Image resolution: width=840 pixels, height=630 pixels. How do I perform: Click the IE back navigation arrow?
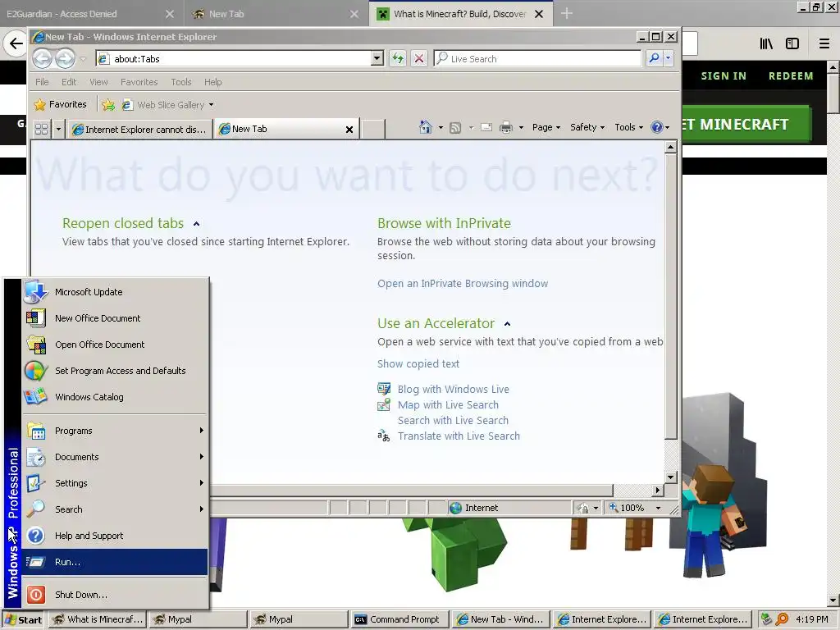43,58
